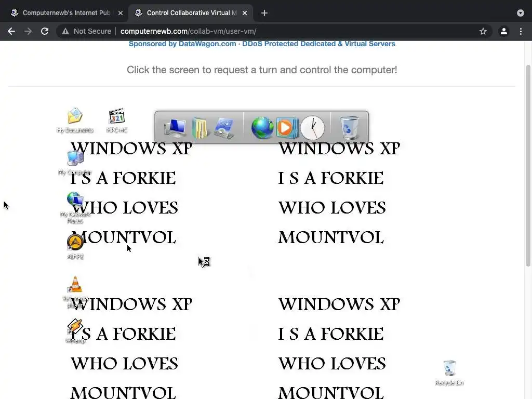Reload the page with the refresh button
The image size is (532, 399).
point(45,31)
